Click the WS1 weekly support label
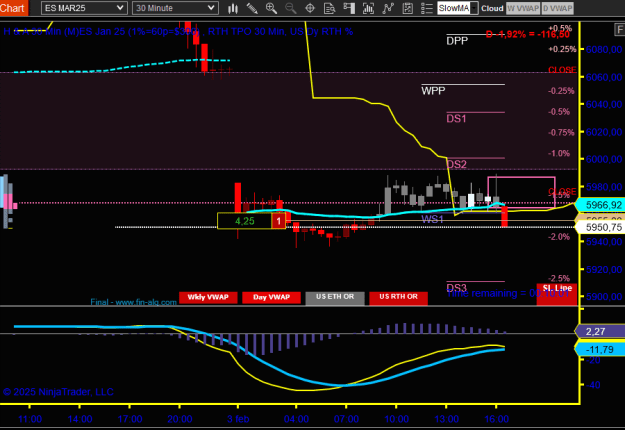Image resolution: width=625 pixels, height=430 pixels. (x=432, y=219)
